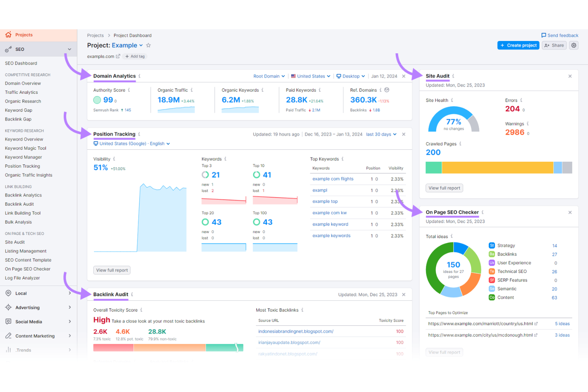The height and width of the screenshot is (392, 588).
Task: Click Site Health info icon
Action: coord(452,100)
